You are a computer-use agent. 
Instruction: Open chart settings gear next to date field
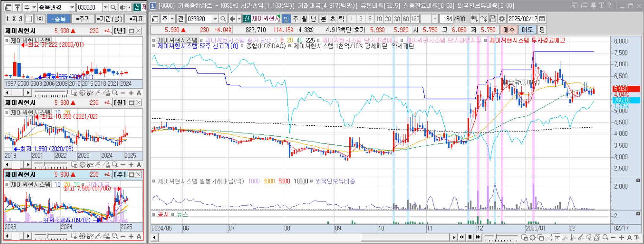coord(502,19)
